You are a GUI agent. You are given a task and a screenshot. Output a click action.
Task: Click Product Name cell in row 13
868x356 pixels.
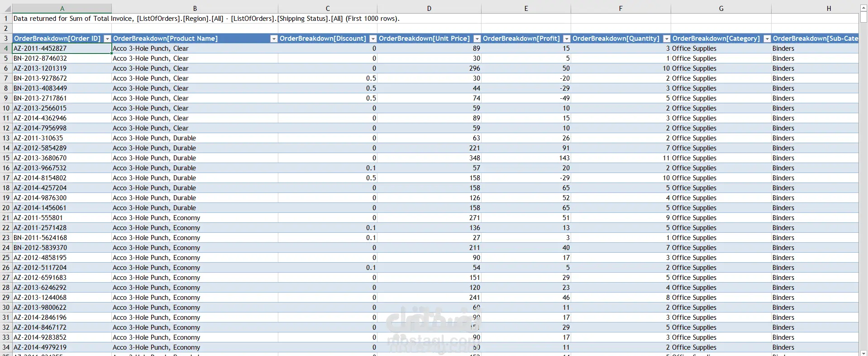195,138
